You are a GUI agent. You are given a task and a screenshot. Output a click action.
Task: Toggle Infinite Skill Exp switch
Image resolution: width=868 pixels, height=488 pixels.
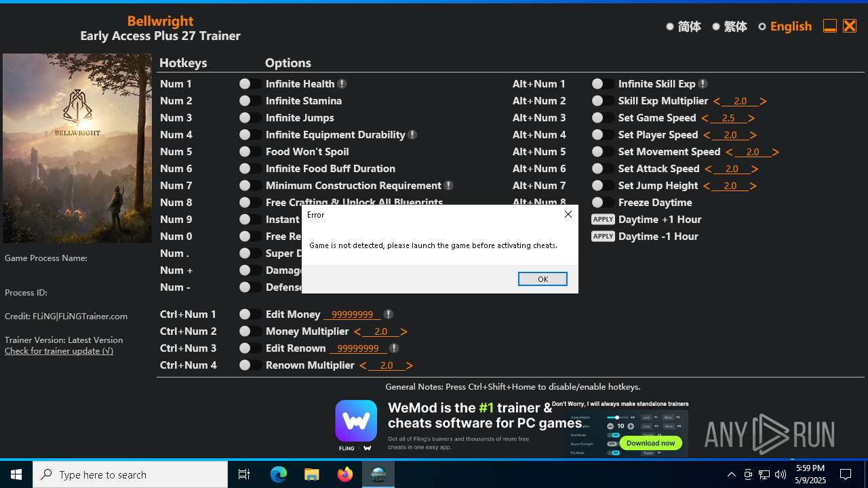pyautogui.click(x=603, y=84)
